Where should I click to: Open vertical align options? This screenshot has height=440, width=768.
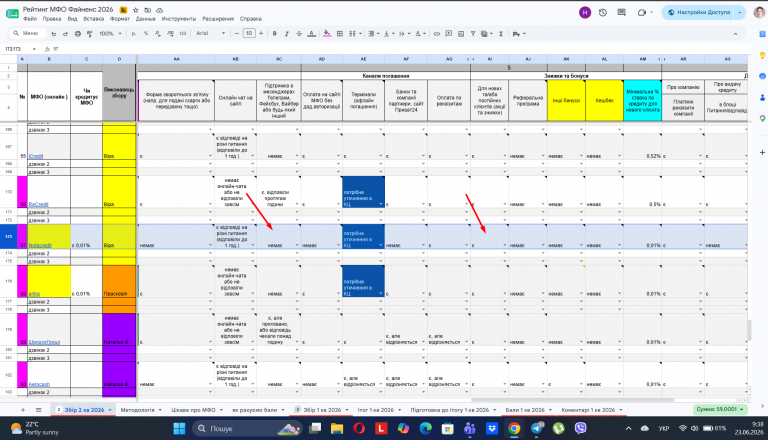coord(388,34)
